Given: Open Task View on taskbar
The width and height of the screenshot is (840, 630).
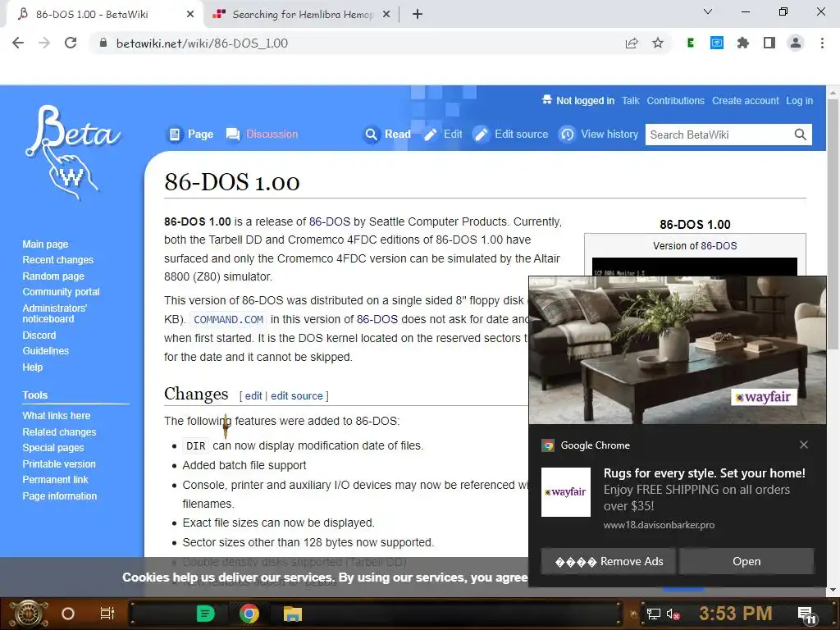Looking at the screenshot, I should pos(107,614).
